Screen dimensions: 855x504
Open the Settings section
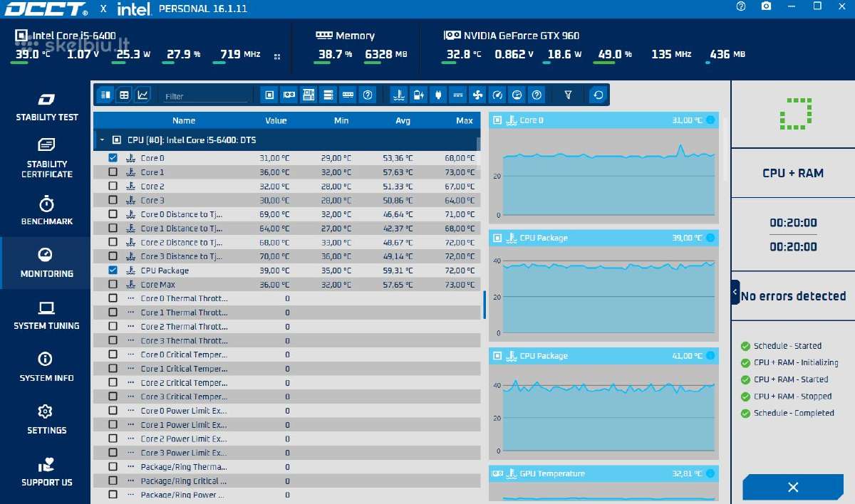tap(46, 420)
